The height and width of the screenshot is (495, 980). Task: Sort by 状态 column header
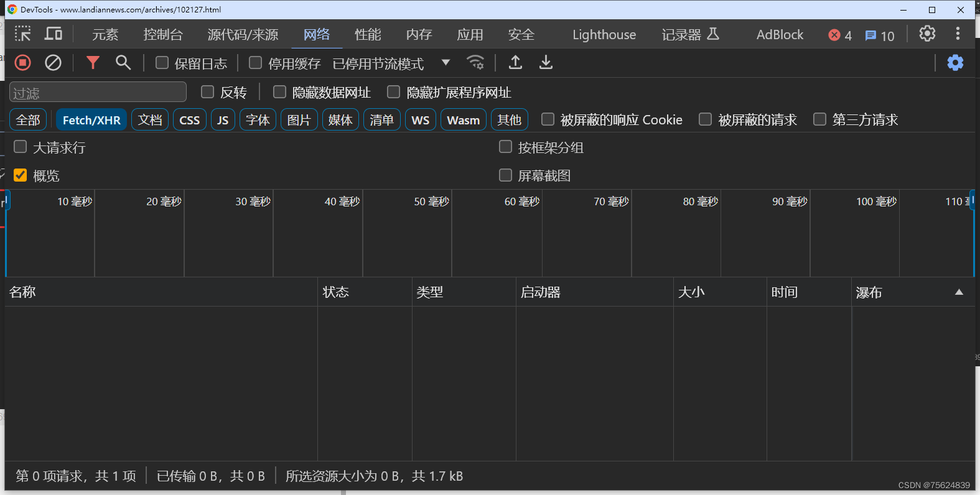click(365, 292)
